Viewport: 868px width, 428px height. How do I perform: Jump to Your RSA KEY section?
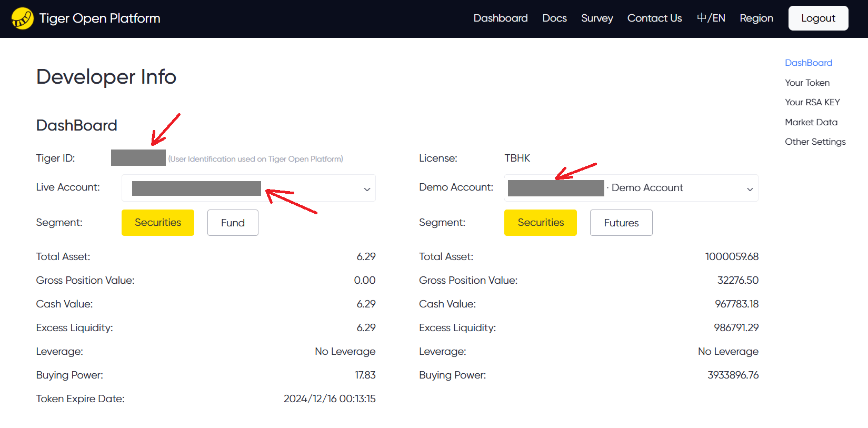[812, 102]
